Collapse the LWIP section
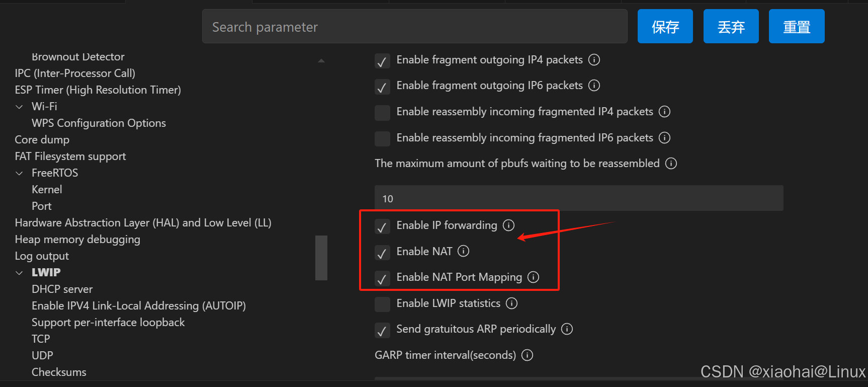The image size is (868, 387). tap(19, 272)
